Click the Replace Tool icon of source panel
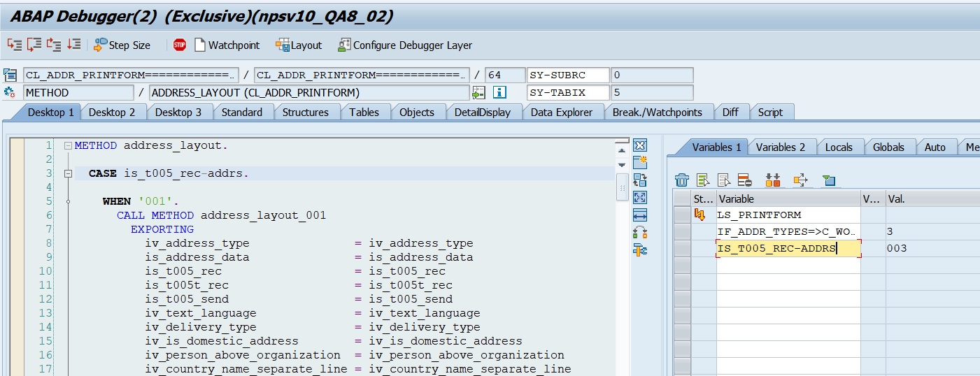980x376 pixels. click(639, 180)
